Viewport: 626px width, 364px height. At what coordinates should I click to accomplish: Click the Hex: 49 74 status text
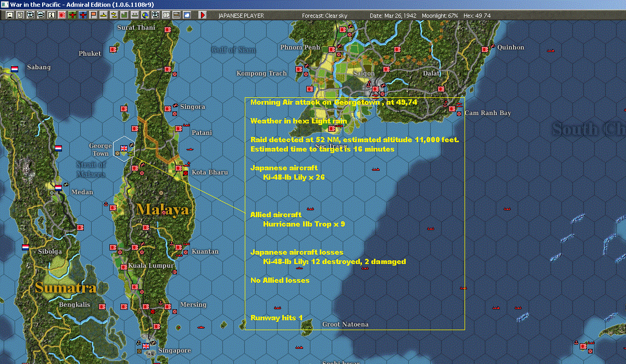point(476,16)
